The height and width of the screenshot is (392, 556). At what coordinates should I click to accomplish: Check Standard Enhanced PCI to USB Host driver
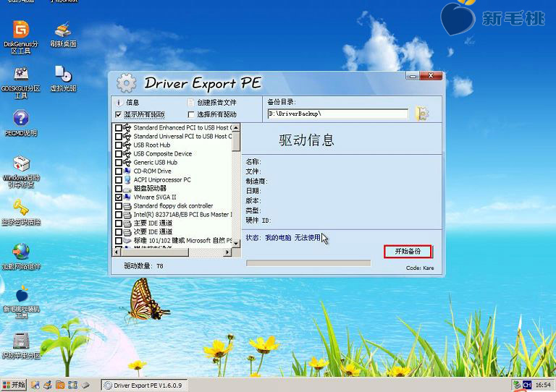point(119,127)
